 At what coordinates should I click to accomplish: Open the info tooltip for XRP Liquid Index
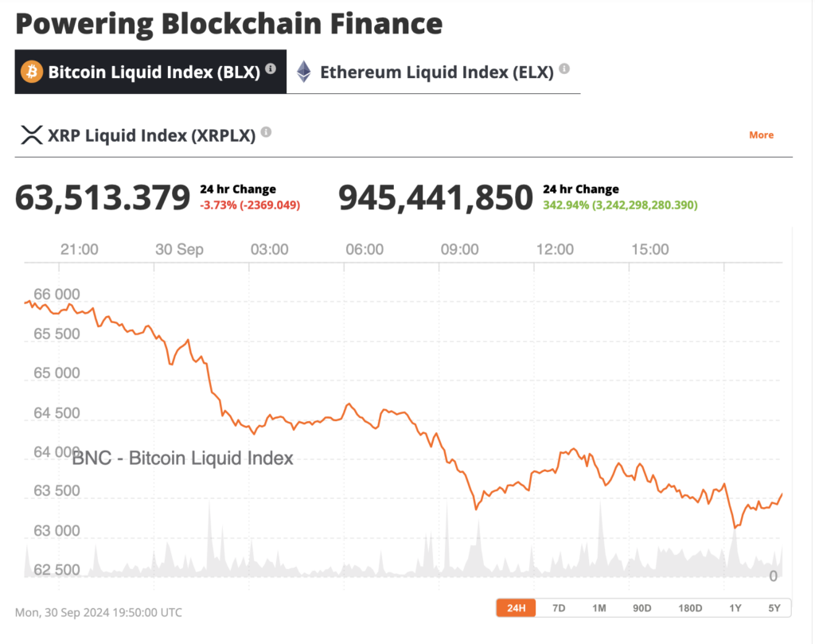(266, 131)
